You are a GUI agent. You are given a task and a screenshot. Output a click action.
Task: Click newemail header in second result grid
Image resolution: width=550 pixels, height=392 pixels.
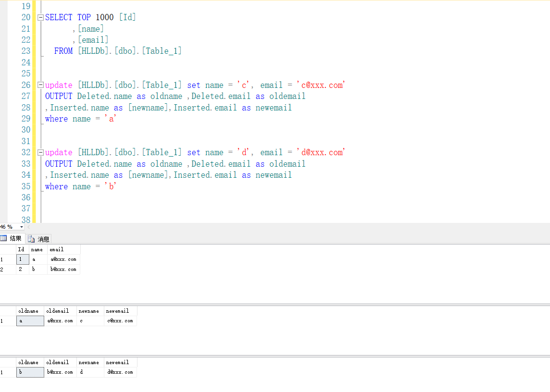click(120, 311)
